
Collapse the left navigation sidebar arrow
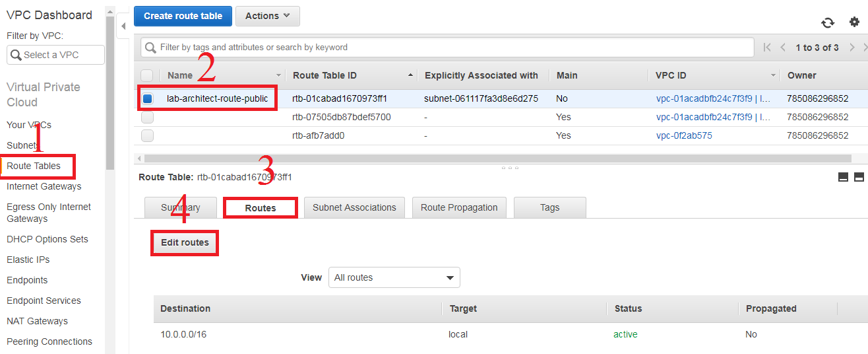[x=123, y=26]
